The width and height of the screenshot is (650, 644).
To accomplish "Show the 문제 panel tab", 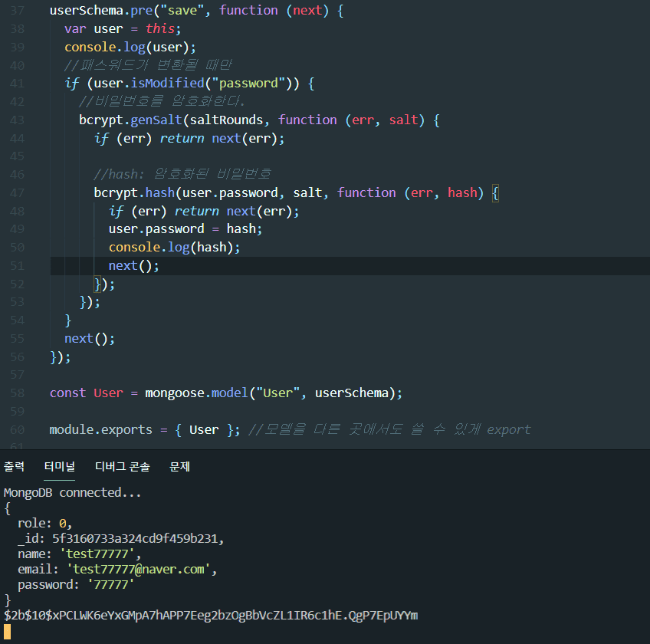I will [179, 466].
